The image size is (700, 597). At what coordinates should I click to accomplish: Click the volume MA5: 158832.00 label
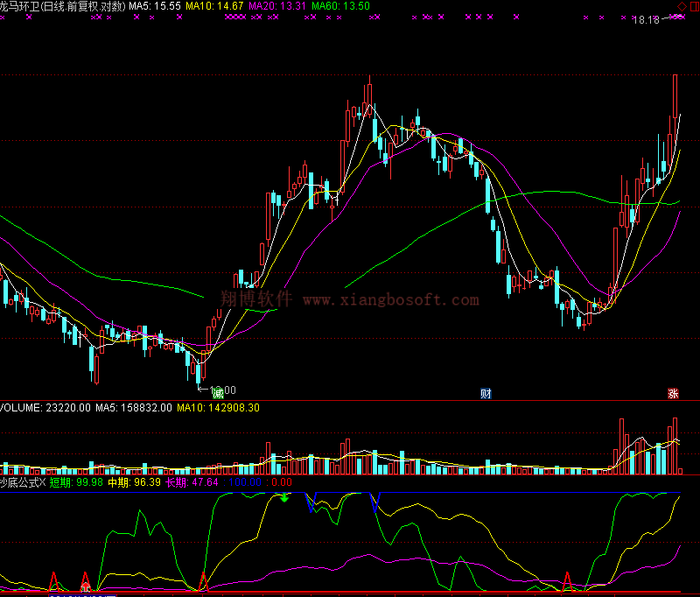[134, 408]
